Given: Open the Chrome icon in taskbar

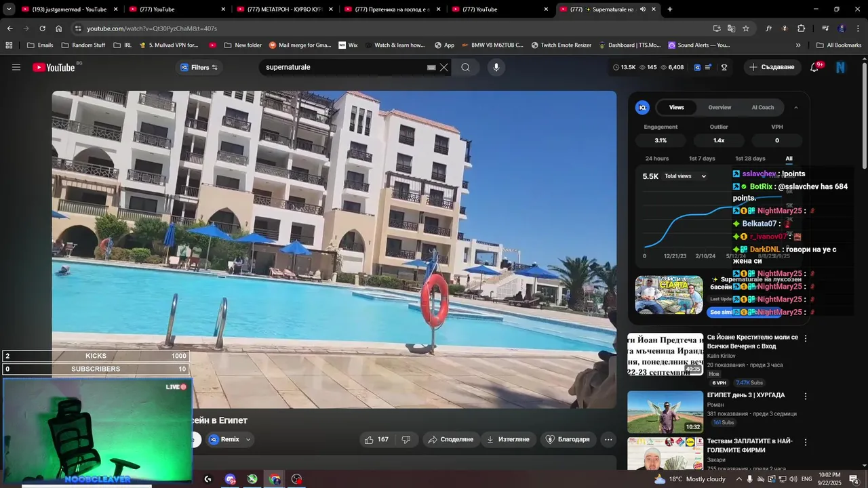Looking at the screenshot, I should point(275,479).
